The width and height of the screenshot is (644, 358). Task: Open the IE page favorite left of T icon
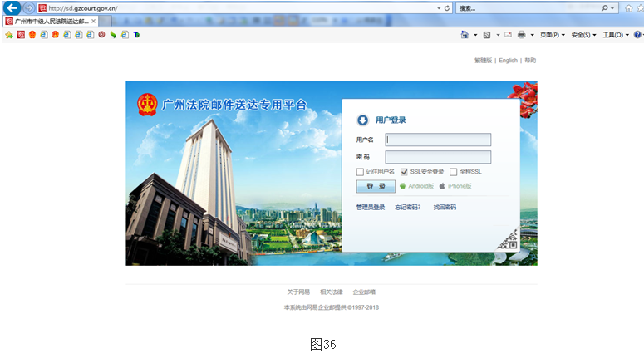[x=125, y=35]
